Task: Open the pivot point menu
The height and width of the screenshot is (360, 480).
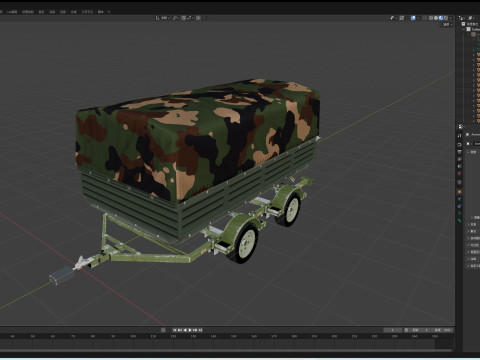Action: tap(175, 18)
